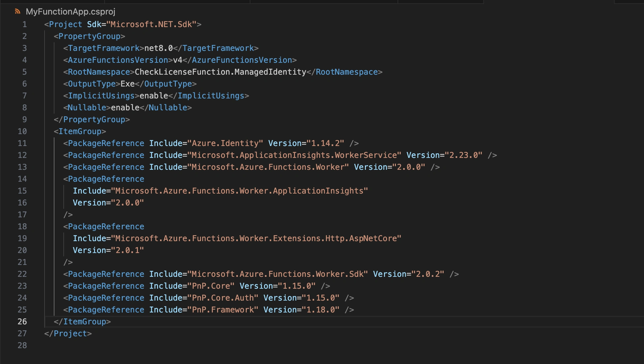Click the RootNamespace opening tag name
The height and width of the screenshot is (364, 644).
[99, 72]
